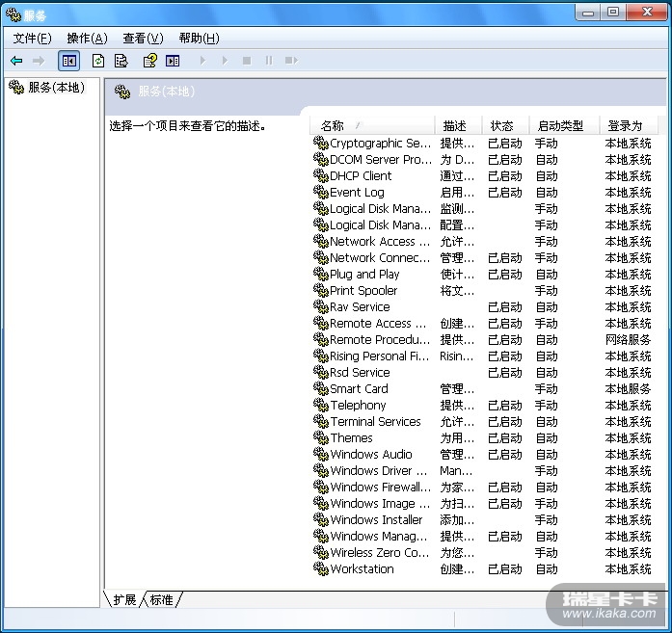Click 手动 in Print Spooler row
This screenshot has height=633, width=672.
pyautogui.click(x=546, y=291)
